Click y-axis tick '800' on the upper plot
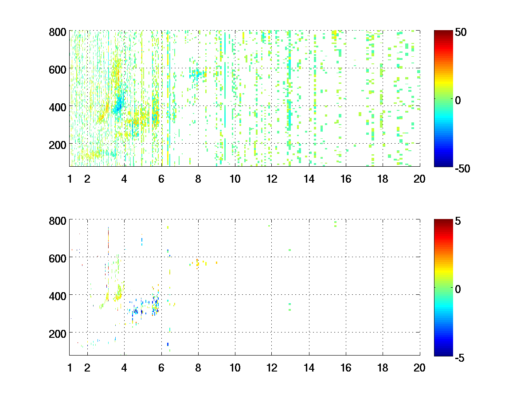532x399 pixels. coord(59,32)
